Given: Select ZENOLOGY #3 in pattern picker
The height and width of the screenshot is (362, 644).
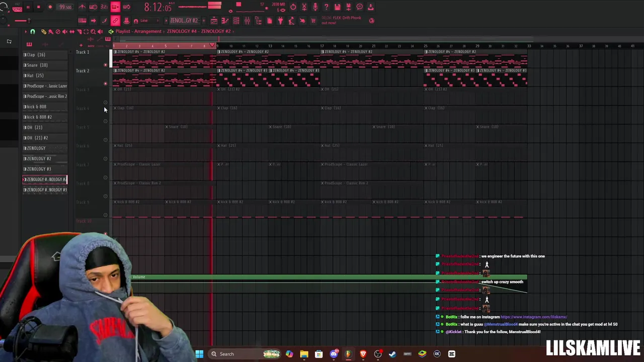Looking at the screenshot, I should coord(44,169).
